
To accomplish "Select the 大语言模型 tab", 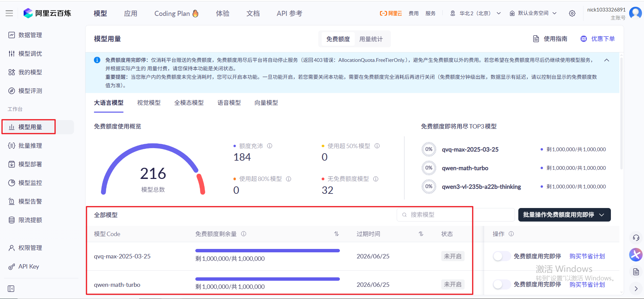I will [x=109, y=103].
